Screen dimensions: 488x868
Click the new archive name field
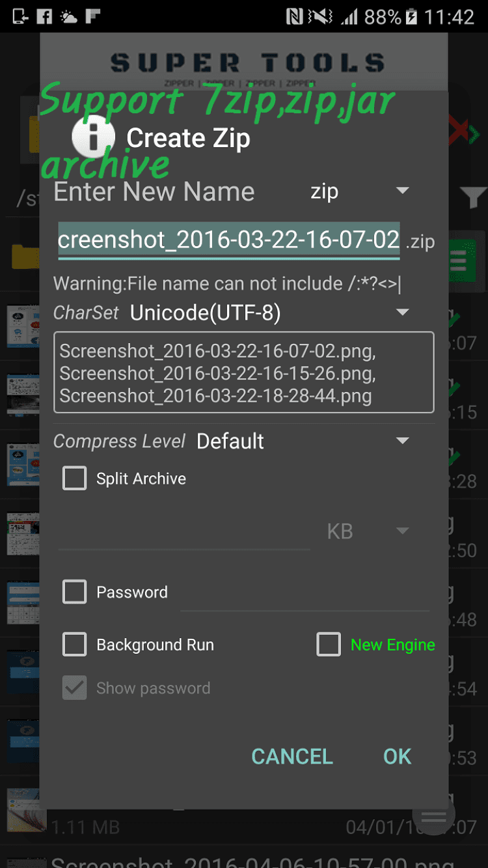point(228,240)
